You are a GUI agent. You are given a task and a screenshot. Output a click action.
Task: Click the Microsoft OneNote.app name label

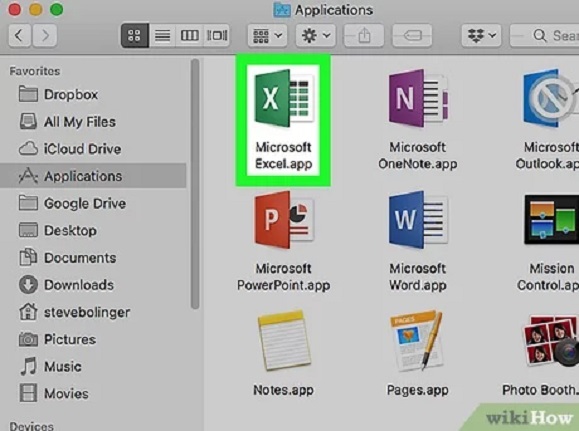[418, 155]
